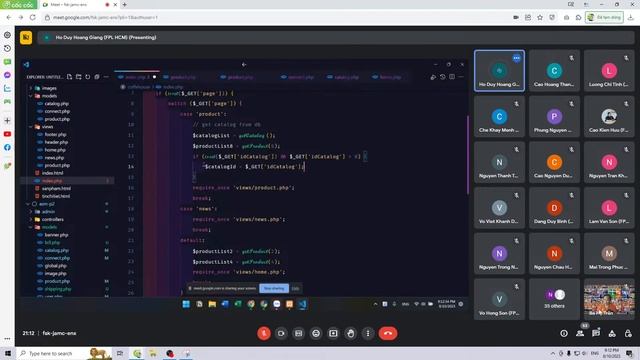
Task: Add a shortcut with the sidebar plus
Action: [7, 121]
